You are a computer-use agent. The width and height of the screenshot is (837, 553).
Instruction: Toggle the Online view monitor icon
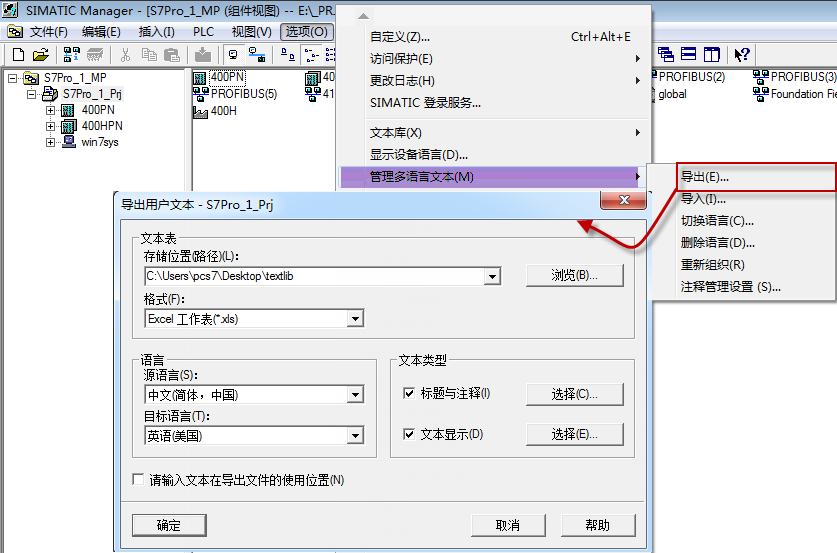233,54
